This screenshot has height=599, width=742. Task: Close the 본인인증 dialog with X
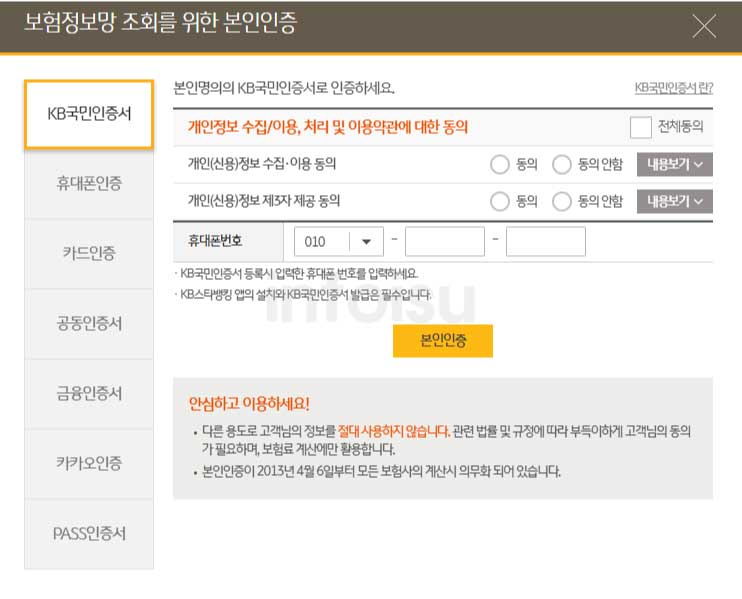click(x=704, y=26)
